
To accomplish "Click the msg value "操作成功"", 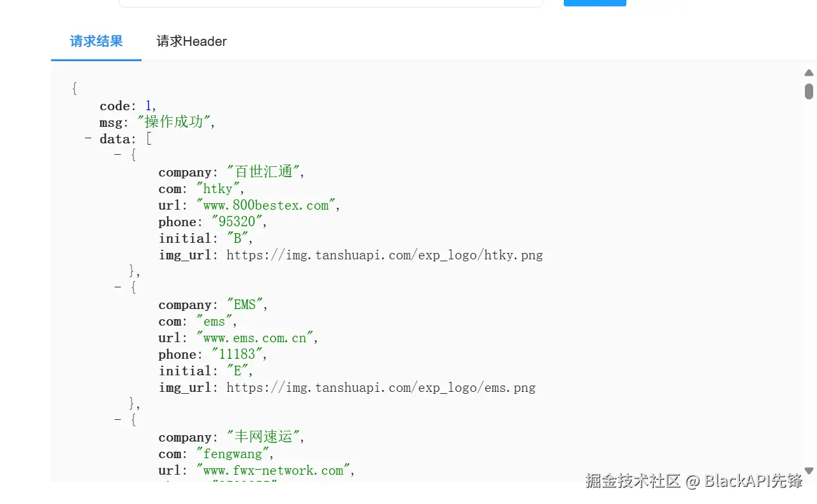I will pyautogui.click(x=174, y=122).
